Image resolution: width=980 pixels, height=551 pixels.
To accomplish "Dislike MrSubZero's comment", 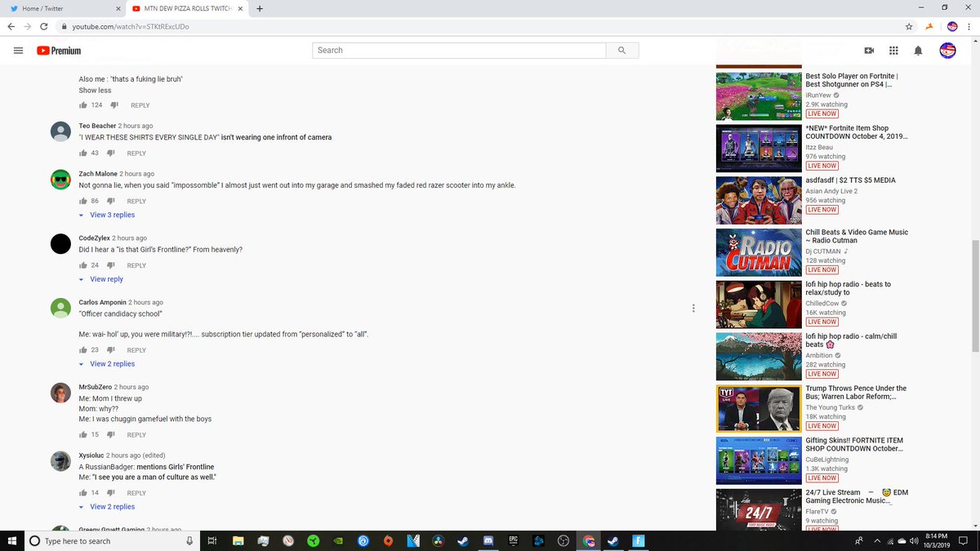I will pyautogui.click(x=113, y=434).
